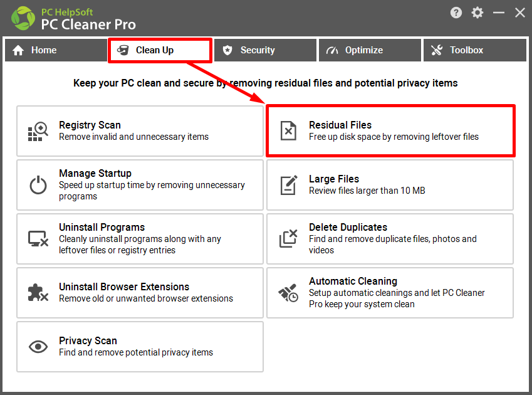Click the house icon on the Home tab
This screenshot has width=532, height=395.
[18, 50]
